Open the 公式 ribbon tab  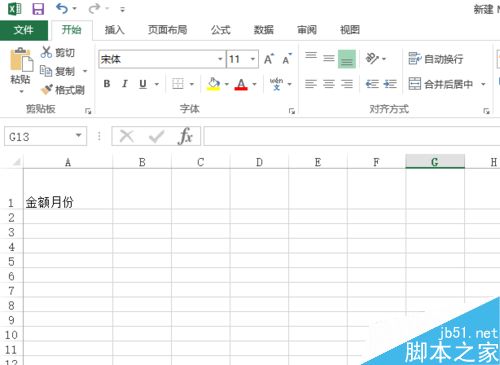point(220,30)
